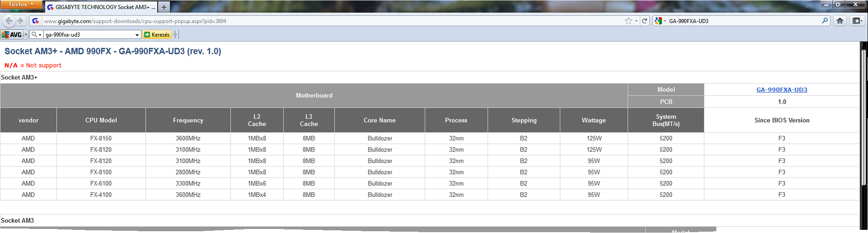Click the L2 Cache column header
The height and width of the screenshot is (233, 868).
tap(257, 120)
